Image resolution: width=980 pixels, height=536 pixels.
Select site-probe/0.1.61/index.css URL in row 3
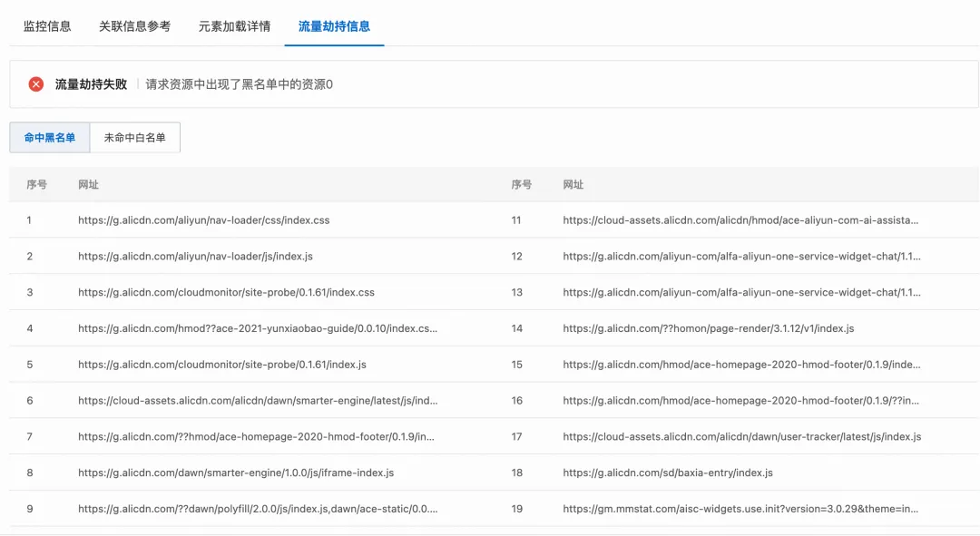pos(226,292)
